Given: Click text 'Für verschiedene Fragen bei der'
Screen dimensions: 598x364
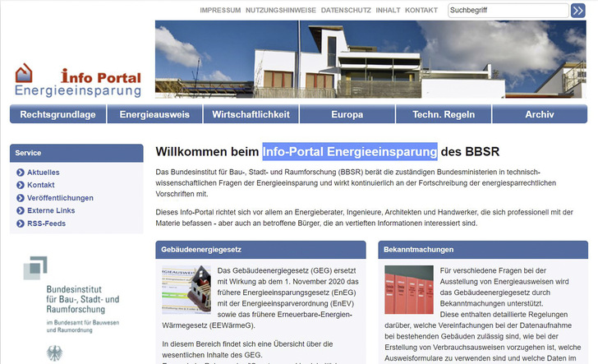Looking at the screenshot, I should coord(493,270).
